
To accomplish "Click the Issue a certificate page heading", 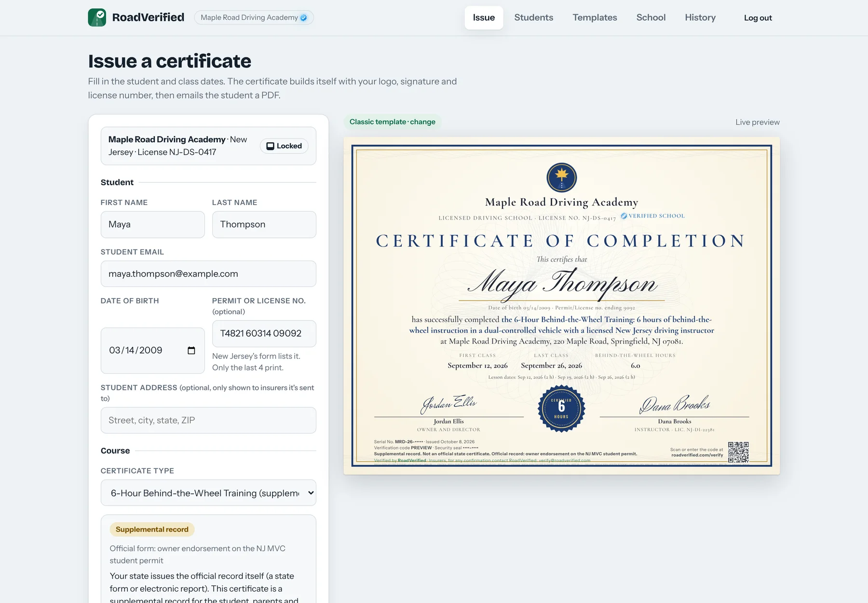I will 169,61.
